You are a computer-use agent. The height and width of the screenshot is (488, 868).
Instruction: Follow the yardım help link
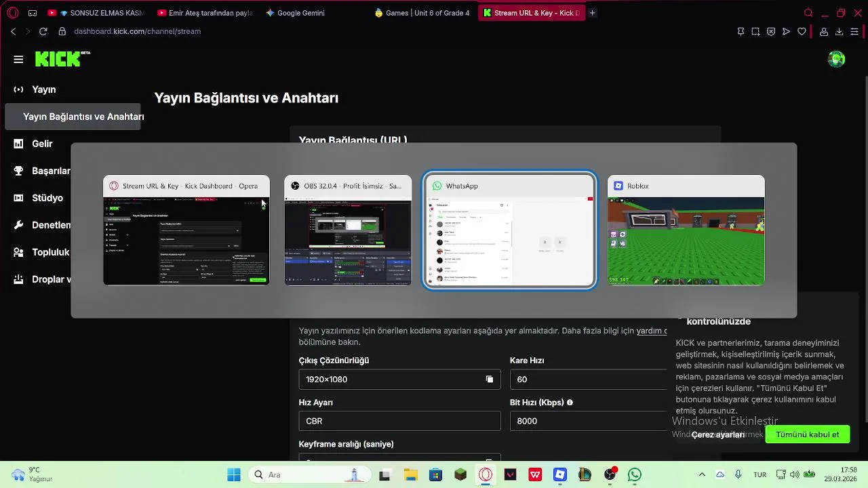651,331
